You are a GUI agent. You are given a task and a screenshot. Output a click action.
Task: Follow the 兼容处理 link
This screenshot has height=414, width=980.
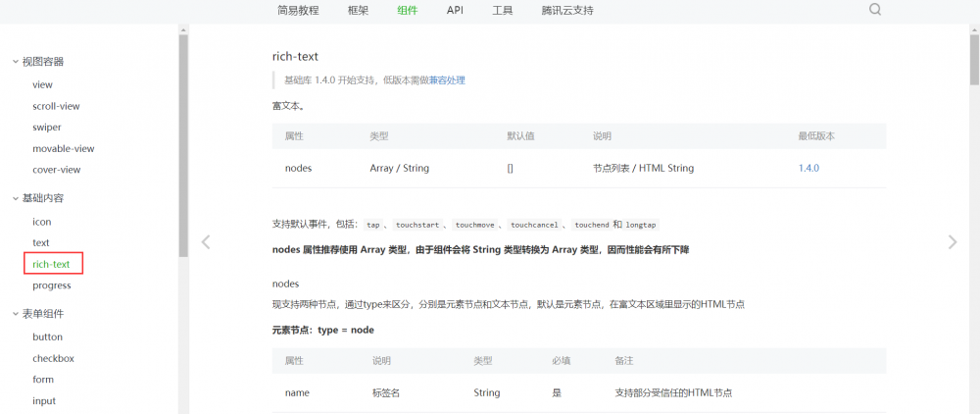click(447, 80)
